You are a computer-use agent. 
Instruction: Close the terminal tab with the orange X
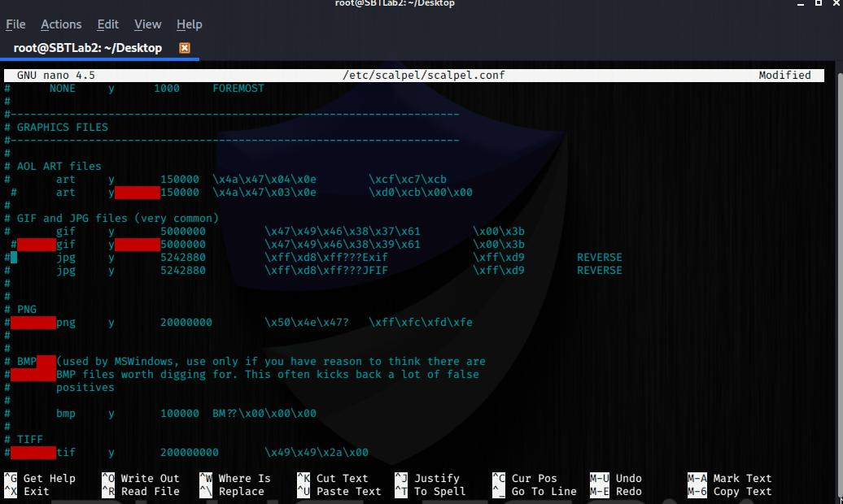[185, 48]
